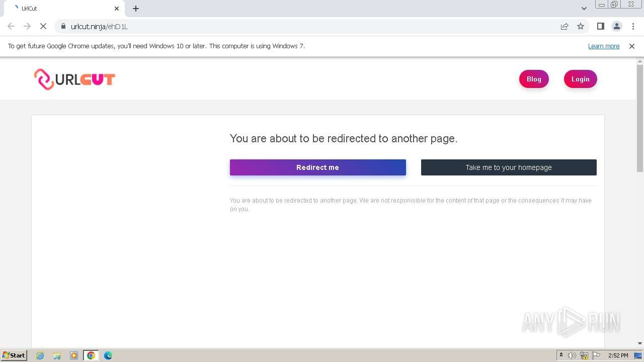The height and width of the screenshot is (362, 644).
Task: Click the UrlCut logo
Action: 74,79
